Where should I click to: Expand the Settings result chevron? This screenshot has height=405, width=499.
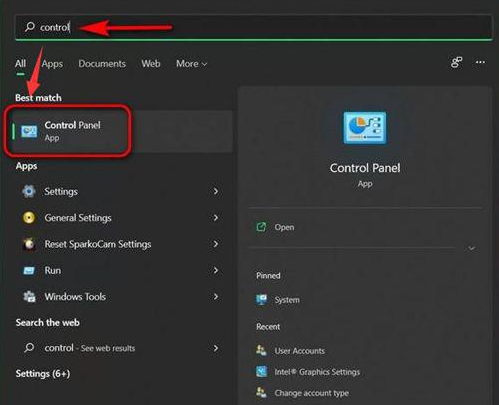216,191
